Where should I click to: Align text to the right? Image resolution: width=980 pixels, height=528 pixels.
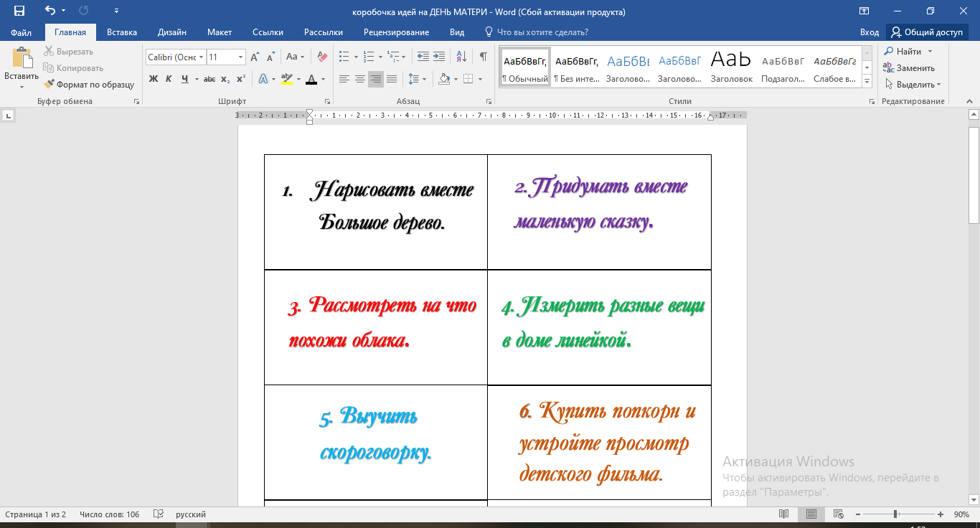tap(376, 79)
